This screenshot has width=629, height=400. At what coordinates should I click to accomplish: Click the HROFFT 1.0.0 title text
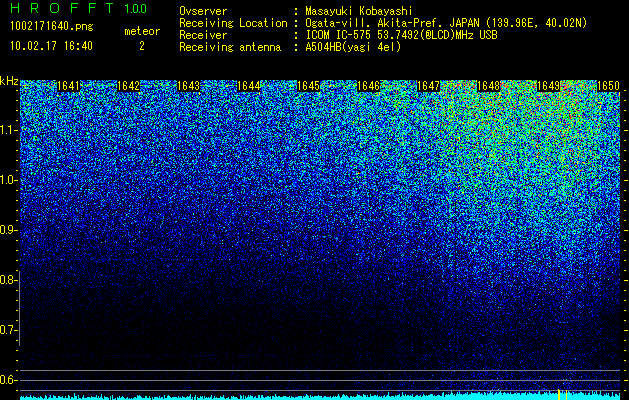point(79,8)
